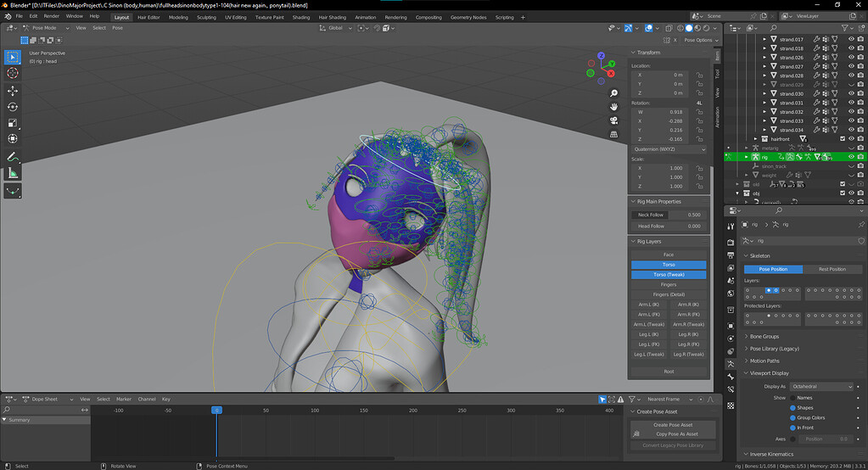The width and height of the screenshot is (868, 470).
Task: Open the Bone properties tab icon
Action: tap(731, 377)
